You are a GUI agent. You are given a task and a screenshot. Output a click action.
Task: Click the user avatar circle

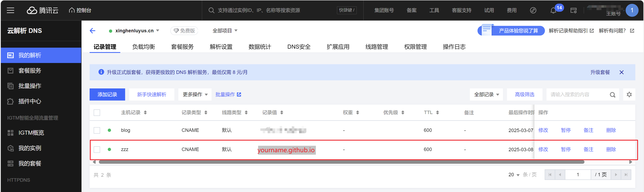coord(632,10)
